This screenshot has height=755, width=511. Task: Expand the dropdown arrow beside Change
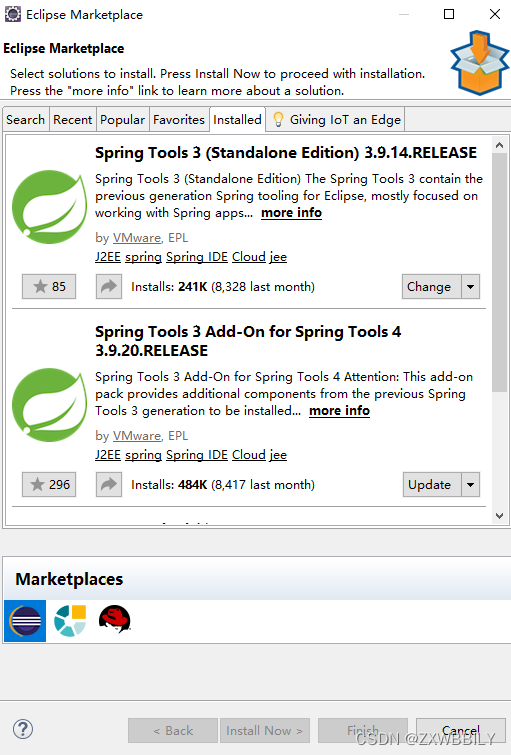[471, 286]
